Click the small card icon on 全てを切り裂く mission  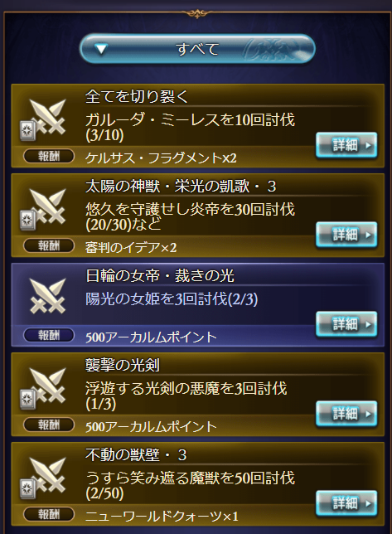coord(27,130)
